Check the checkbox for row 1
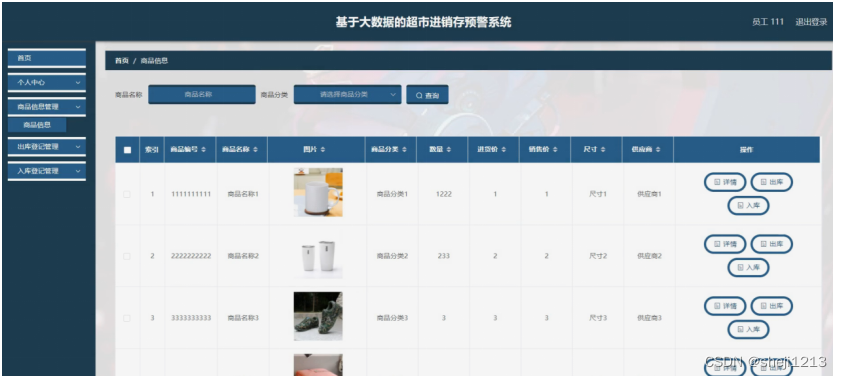The image size is (842, 379). (127, 194)
